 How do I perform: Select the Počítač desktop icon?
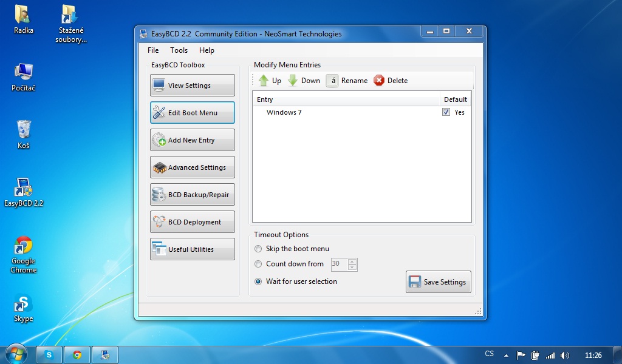point(24,77)
